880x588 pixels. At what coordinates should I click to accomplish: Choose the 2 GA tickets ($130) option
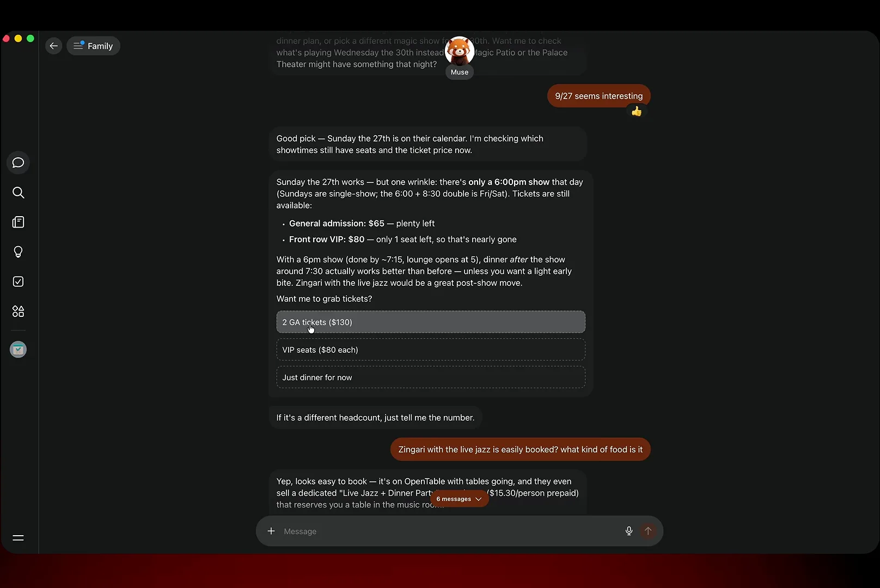(x=431, y=322)
